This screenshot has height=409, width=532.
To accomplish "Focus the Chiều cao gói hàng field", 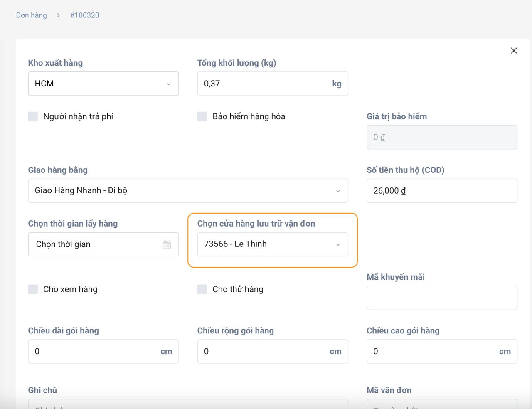I will 432,352.
